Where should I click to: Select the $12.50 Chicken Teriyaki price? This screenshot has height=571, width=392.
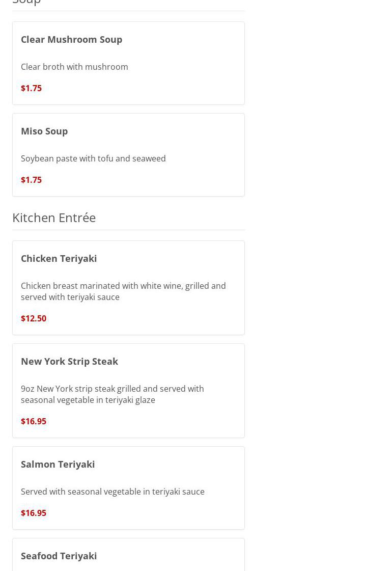point(34,318)
